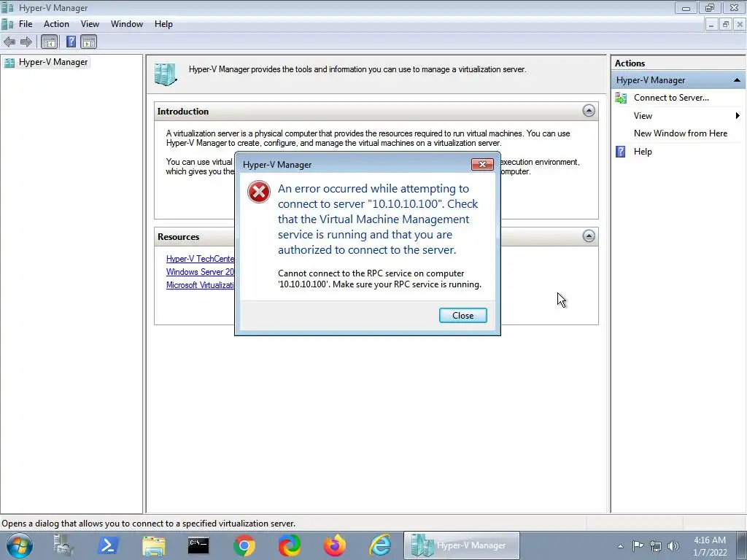Click the red error icon in dialog
Viewport: 747px width, 560px height.
pos(259,192)
